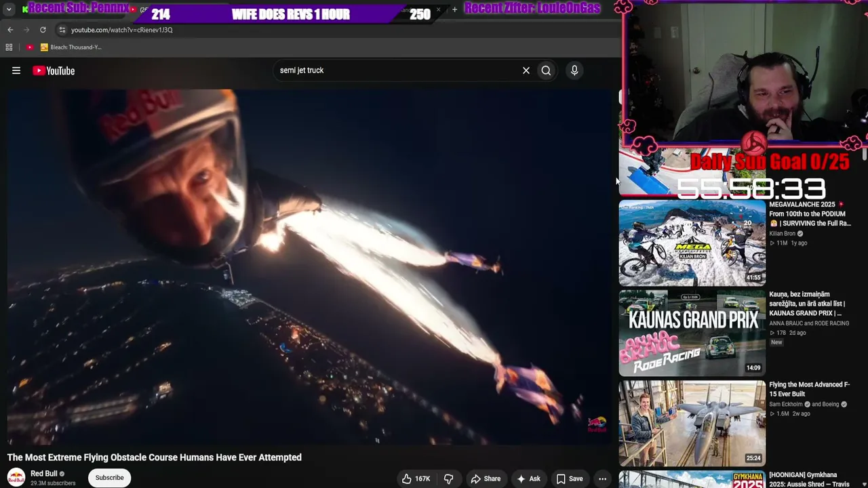Visit ANNA BRAUC and RODE RACING channel
This screenshot has height=488, width=868.
(809, 323)
